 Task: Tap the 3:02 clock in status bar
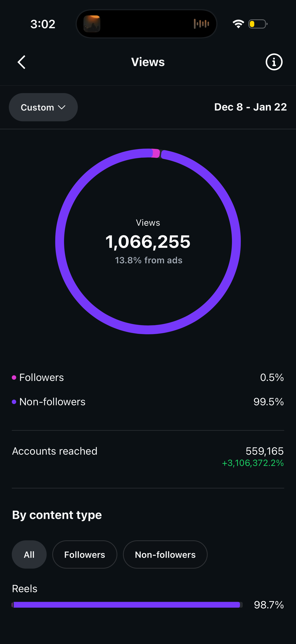[x=43, y=24]
